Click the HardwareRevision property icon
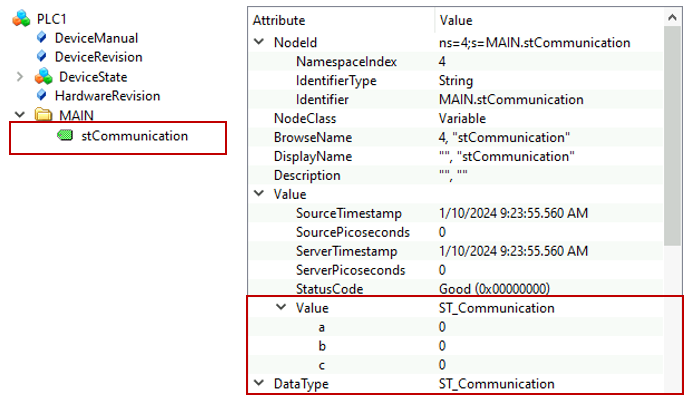The height and width of the screenshot is (399, 688). pos(42,95)
